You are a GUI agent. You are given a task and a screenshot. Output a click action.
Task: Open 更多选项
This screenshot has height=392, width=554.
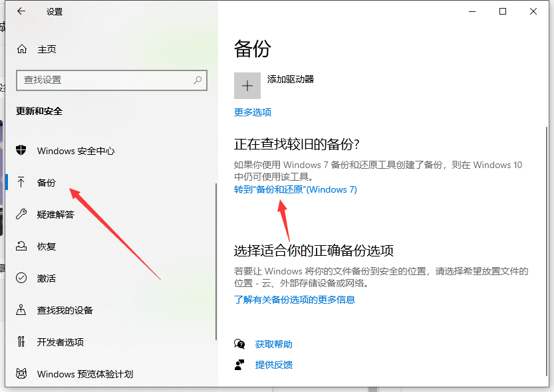(252, 112)
